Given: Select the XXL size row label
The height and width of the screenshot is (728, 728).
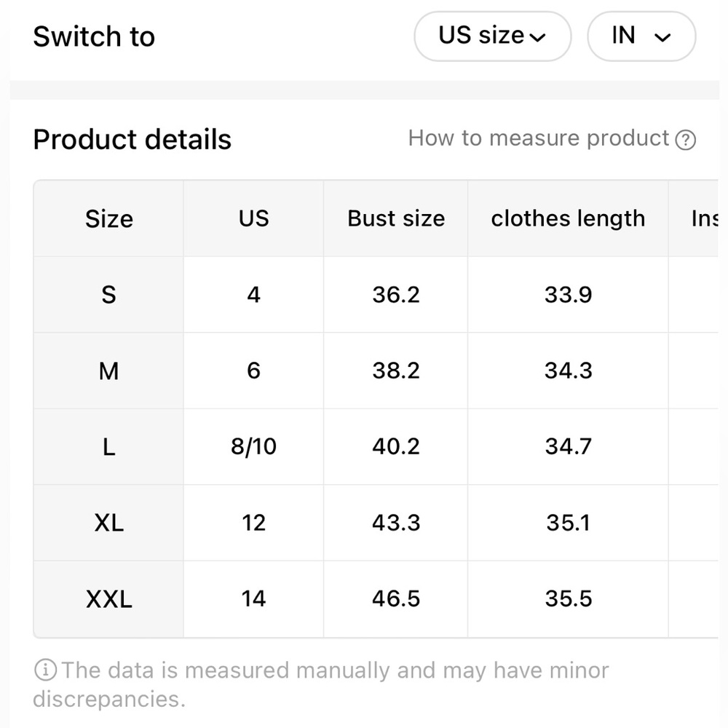Looking at the screenshot, I should (108, 599).
